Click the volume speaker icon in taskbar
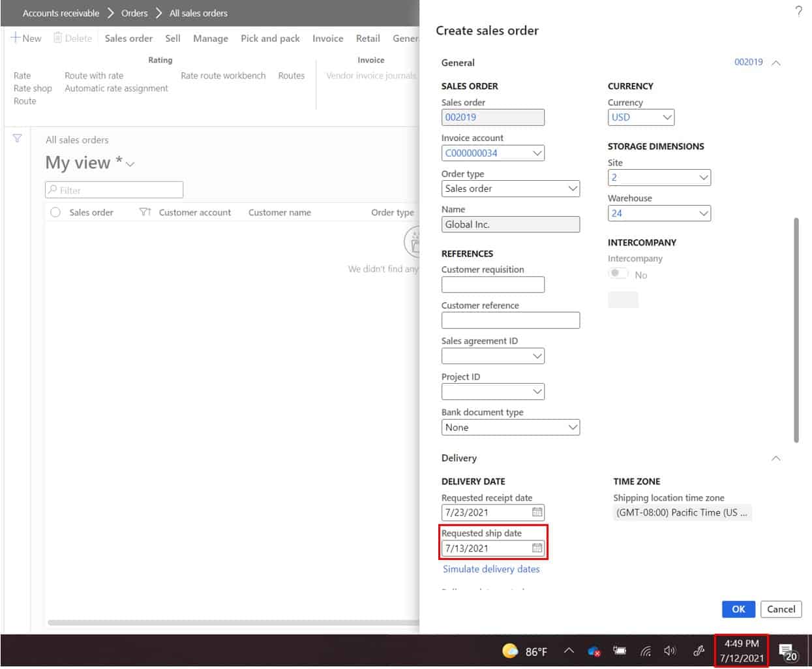812x669 pixels. pyautogui.click(x=670, y=651)
